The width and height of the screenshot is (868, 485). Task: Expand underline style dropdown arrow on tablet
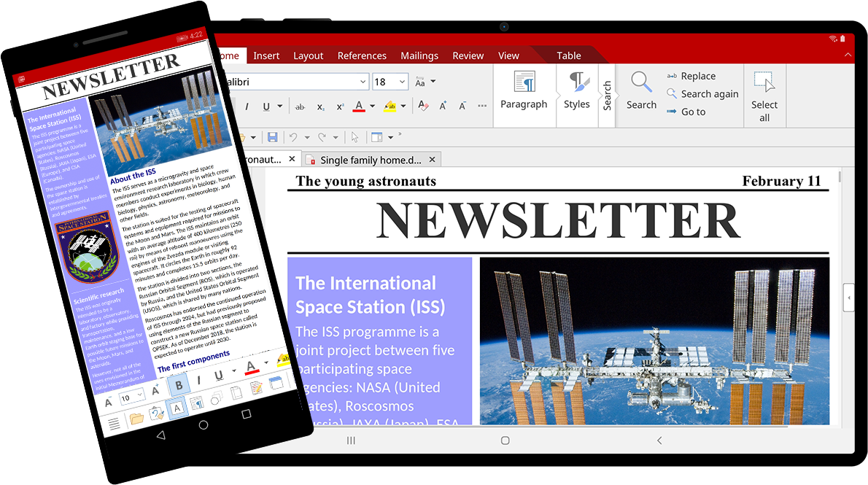(279, 106)
